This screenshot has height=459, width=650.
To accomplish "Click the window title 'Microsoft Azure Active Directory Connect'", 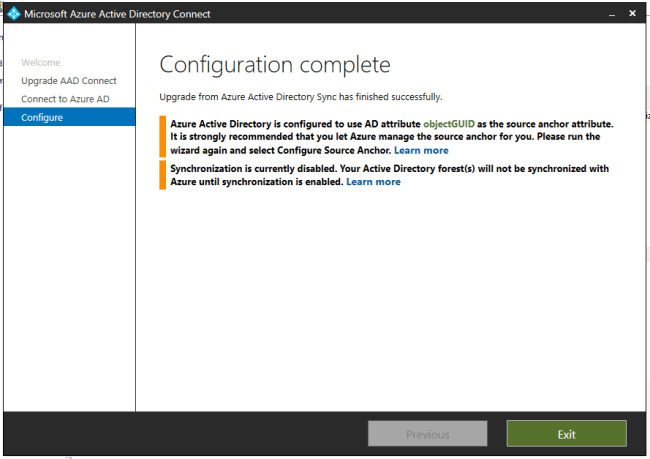I will click(x=117, y=14).
